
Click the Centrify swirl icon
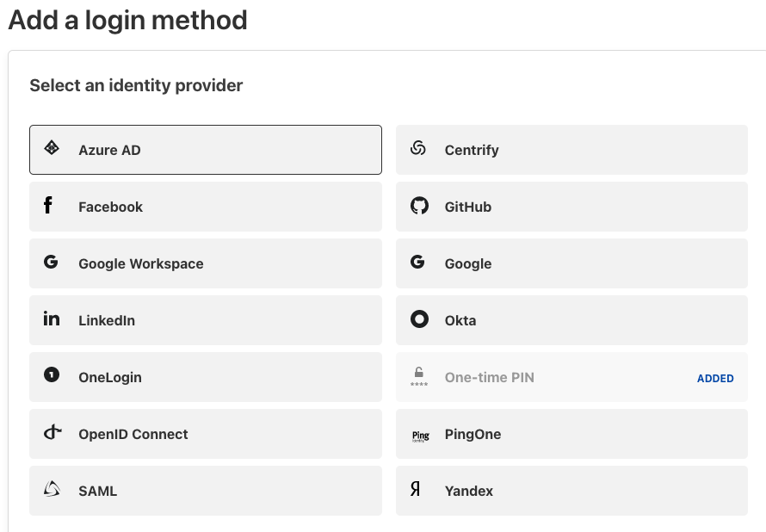coord(418,148)
